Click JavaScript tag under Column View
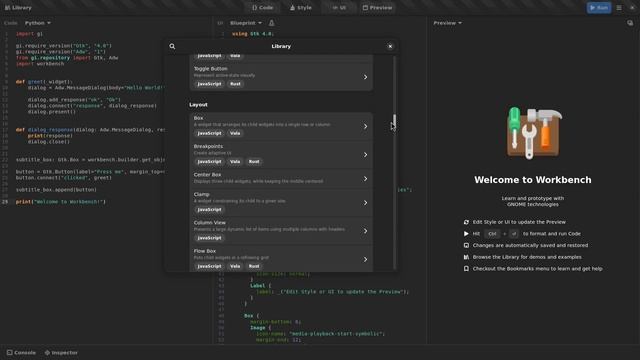The height and width of the screenshot is (360, 640). click(209, 238)
